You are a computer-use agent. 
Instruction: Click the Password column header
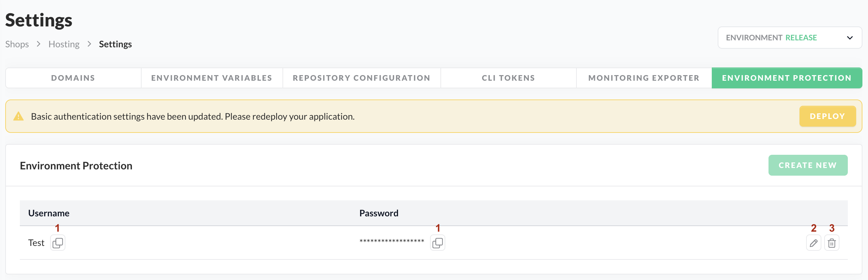379,213
